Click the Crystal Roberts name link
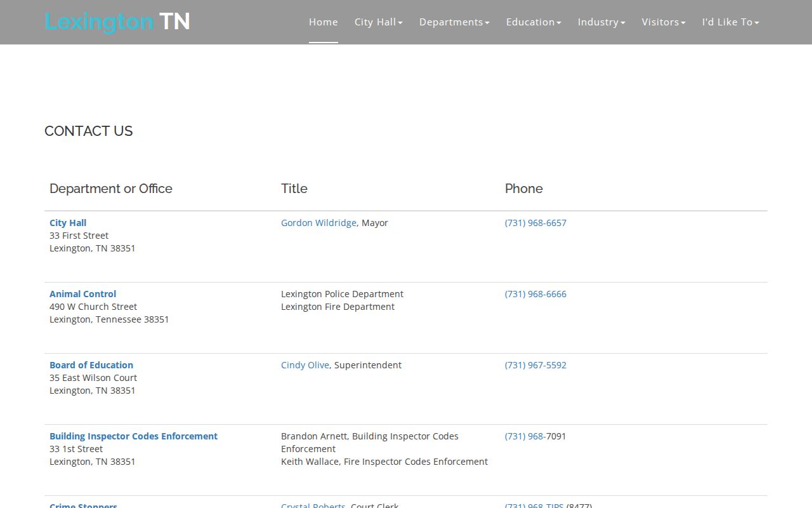This screenshot has height=508, width=812. point(313,505)
